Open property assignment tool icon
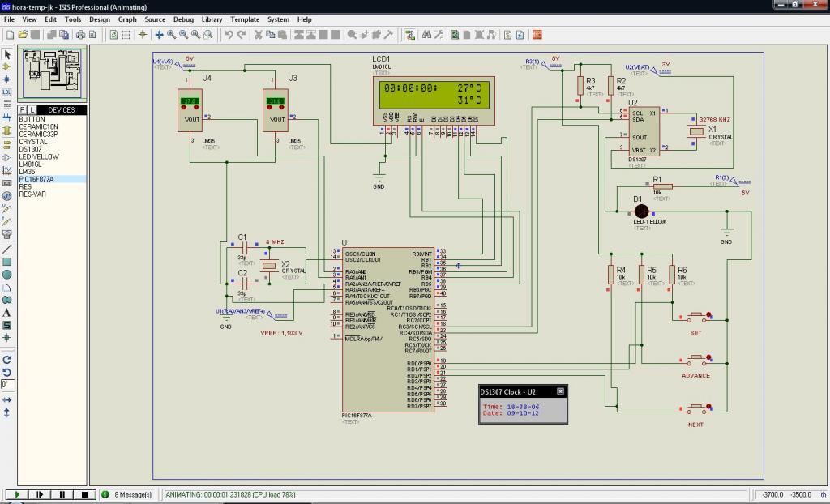The image size is (830, 504). [439, 35]
